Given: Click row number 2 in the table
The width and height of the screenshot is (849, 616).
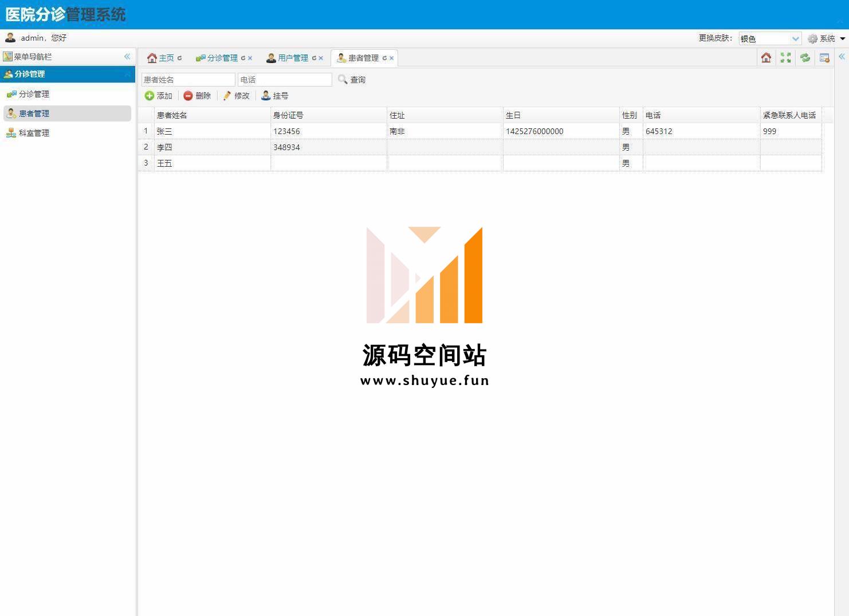Looking at the screenshot, I should click(146, 147).
